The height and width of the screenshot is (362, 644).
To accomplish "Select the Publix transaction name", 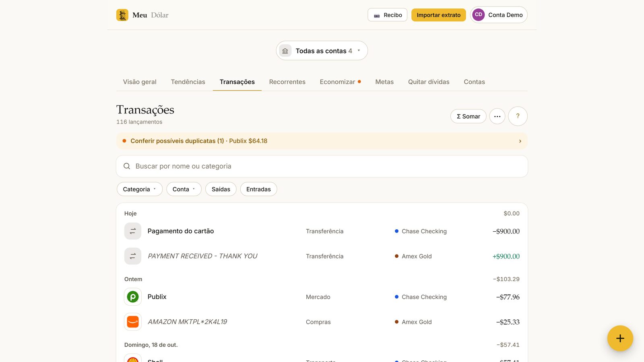I will (157, 297).
